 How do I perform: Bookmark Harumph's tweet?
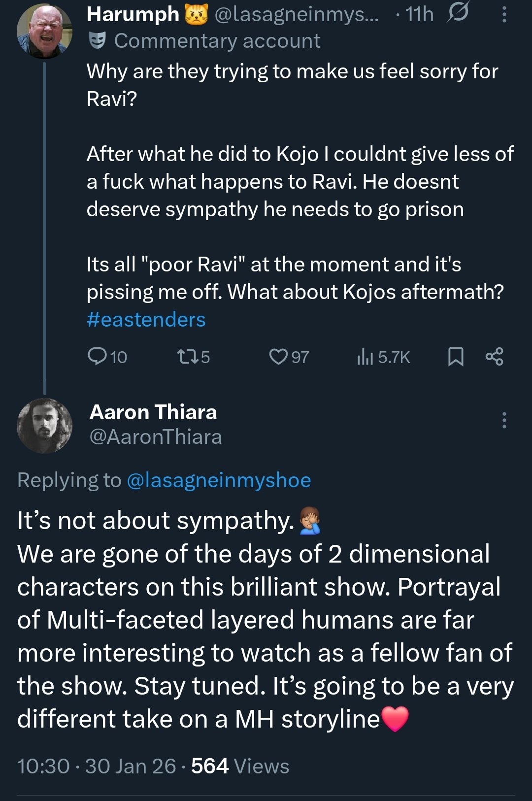(x=456, y=356)
